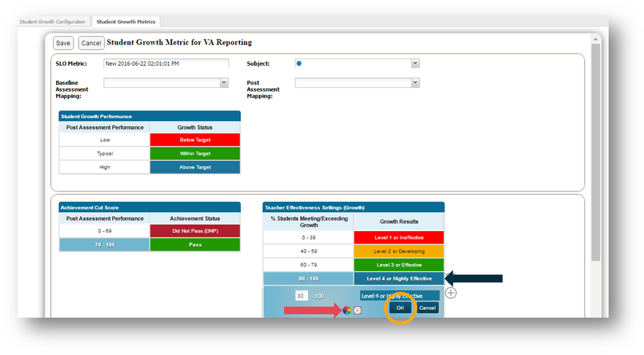This screenshot has width=644, height=355.
Task: Select Level 1 or Ineffective cell
Action: click(x=399, y=238)
